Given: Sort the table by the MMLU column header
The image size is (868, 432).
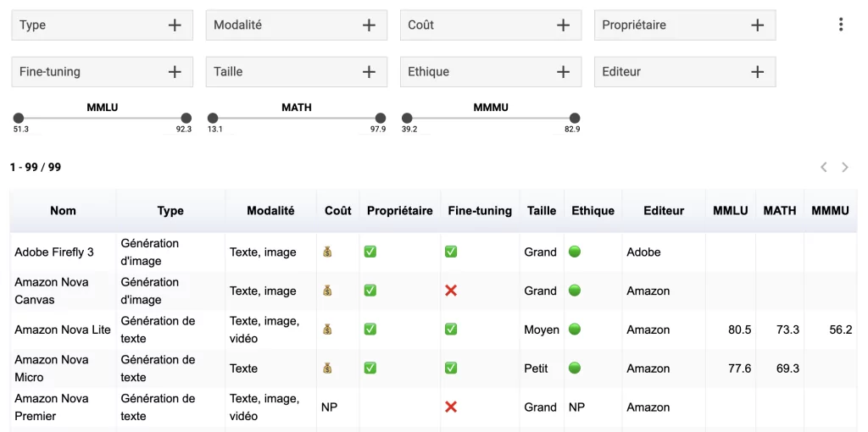Looking at the screenshot, I should (730, 211).
